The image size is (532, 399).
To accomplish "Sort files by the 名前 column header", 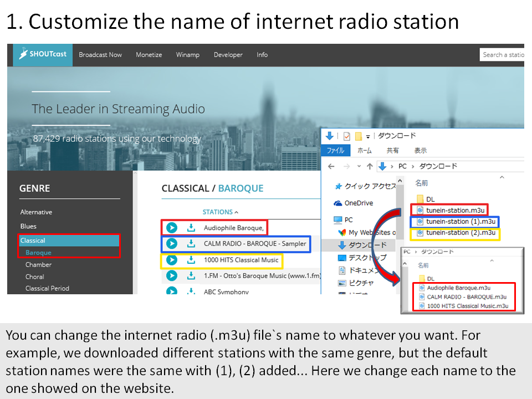I will click(421, 183).
